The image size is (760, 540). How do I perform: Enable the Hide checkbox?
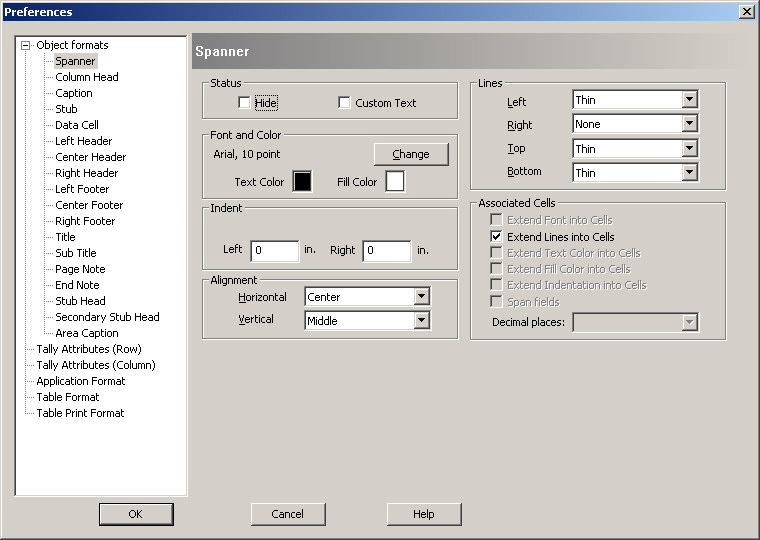(244, 103)
